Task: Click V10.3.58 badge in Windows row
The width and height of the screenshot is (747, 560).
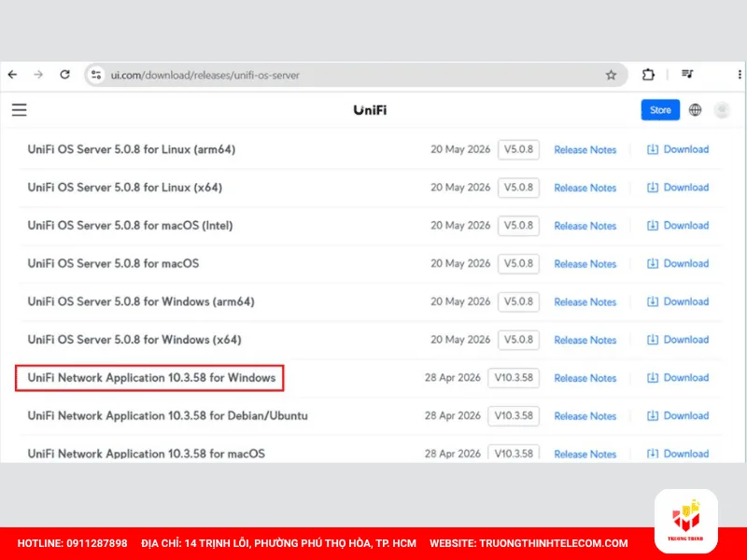Action: click(x=514, y=378)
